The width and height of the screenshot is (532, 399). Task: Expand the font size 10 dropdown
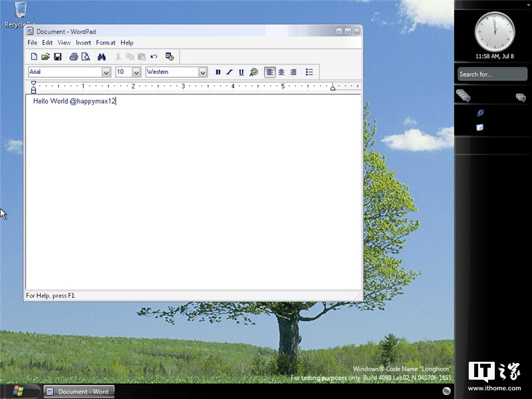click(x=135, y=72)
